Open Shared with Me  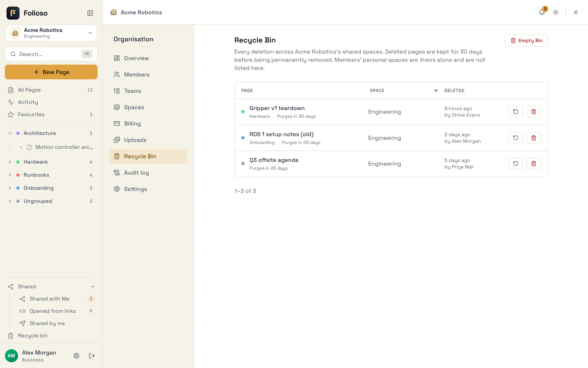[57, 299]
